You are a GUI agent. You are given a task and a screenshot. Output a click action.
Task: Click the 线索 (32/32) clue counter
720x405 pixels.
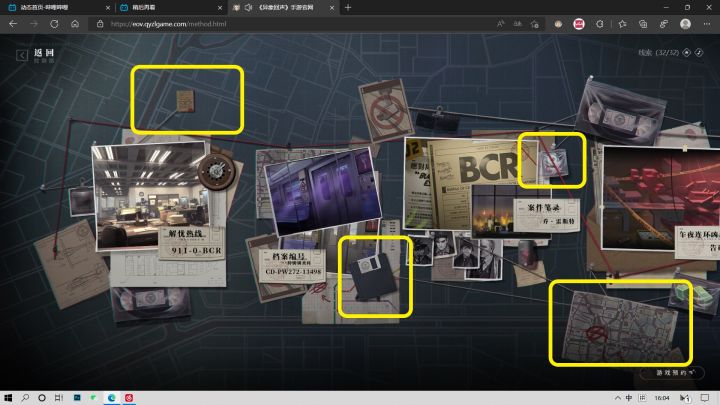pyautogui.click(x=658, y=52)
